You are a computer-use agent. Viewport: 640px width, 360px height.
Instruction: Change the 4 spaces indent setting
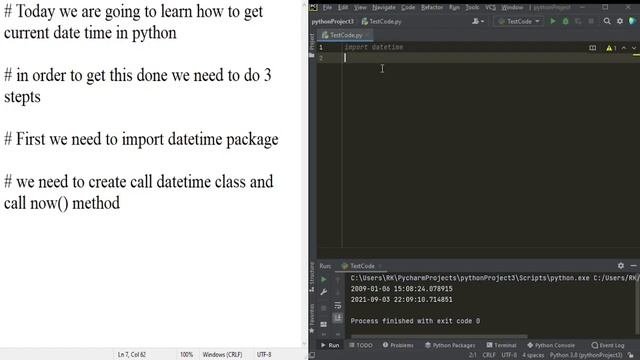tap(533, 356)
